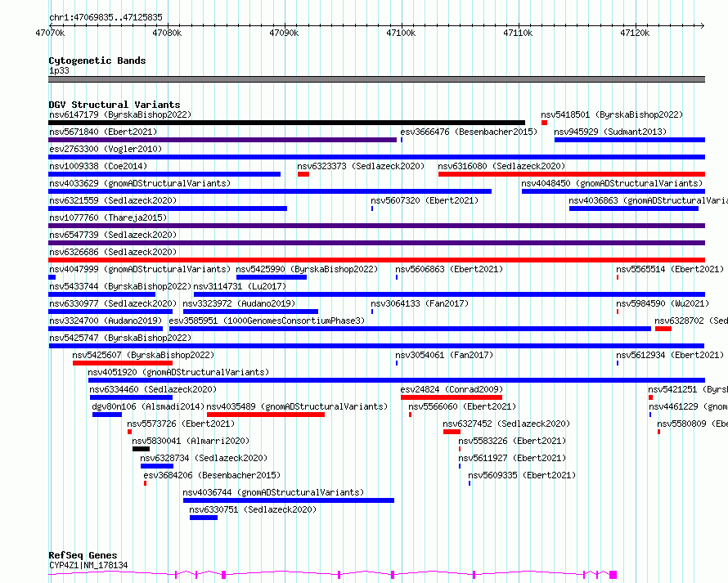Open the CYP4Z1|NM_178134 gene label
This screenshot has height=583, width=728.
[88, 565]
